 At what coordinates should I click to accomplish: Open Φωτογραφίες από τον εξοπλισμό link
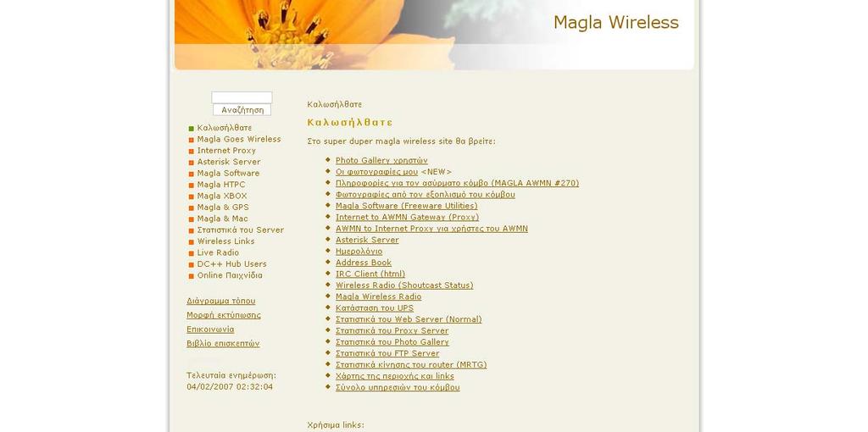pyautogui.click(x=426, y=195)
